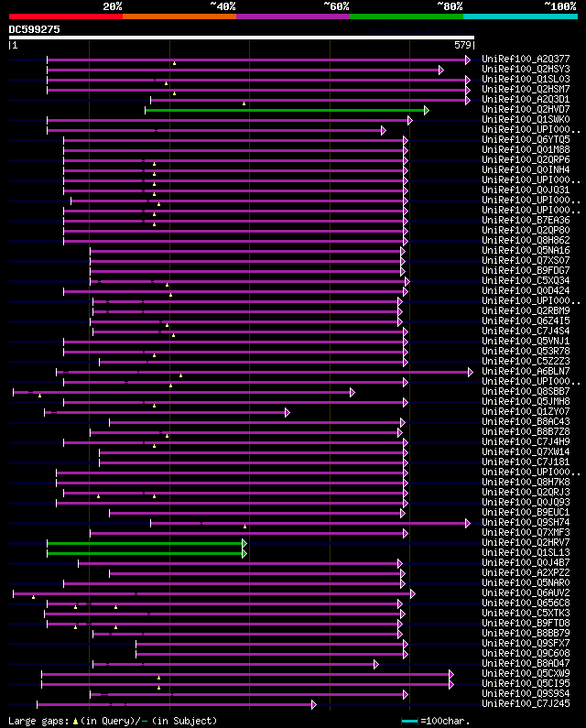This screenshot has width=586, height=728.
Task: Click the green arrowhead of Q1SL13 alignment
Action: (x=244, y=554)
